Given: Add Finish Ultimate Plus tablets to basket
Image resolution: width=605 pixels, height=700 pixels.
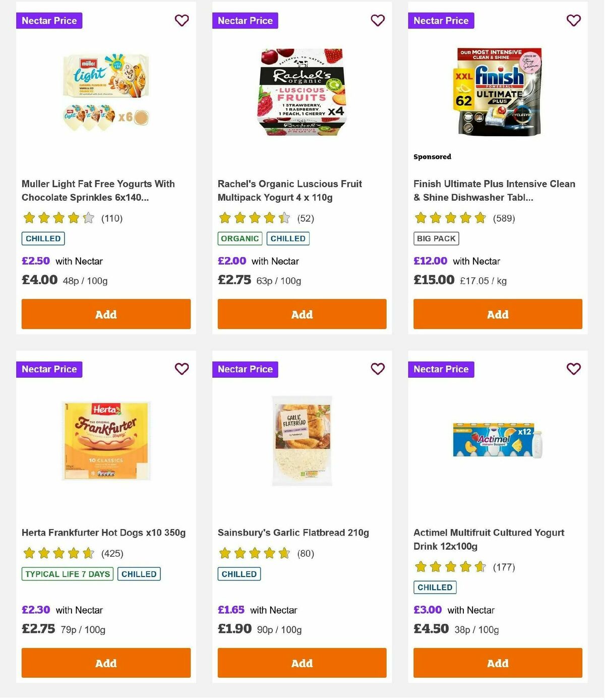Looking at the screenshot, I should (498, 314).
